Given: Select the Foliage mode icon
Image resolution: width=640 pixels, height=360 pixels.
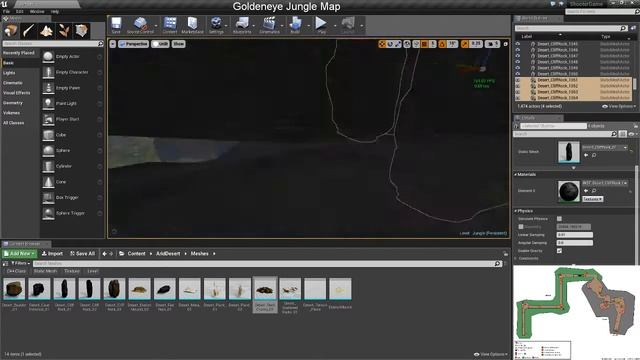Looking at the screenshot, I should click(x=64, y=31).
